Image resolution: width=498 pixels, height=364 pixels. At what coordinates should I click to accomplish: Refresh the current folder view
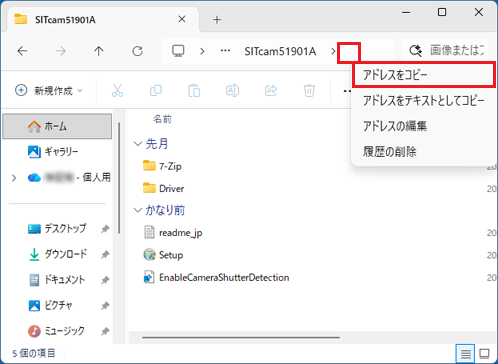click(137, 51)
